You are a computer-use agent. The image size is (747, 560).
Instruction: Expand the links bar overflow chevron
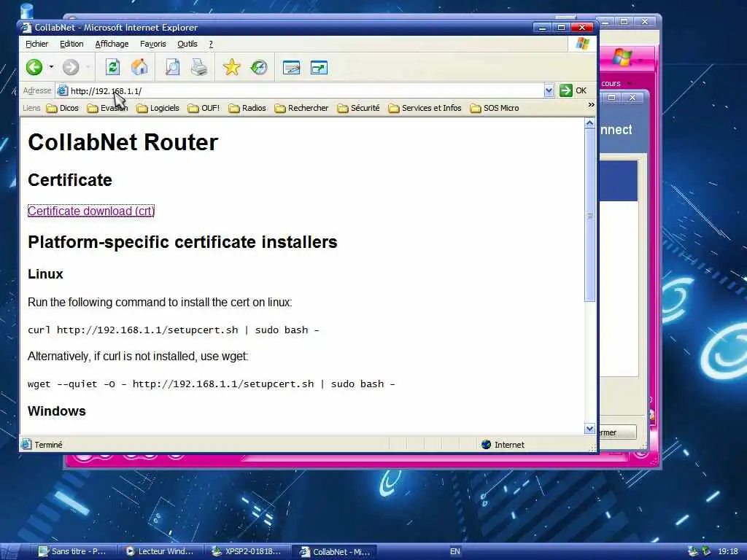click(x=591, y=104)
